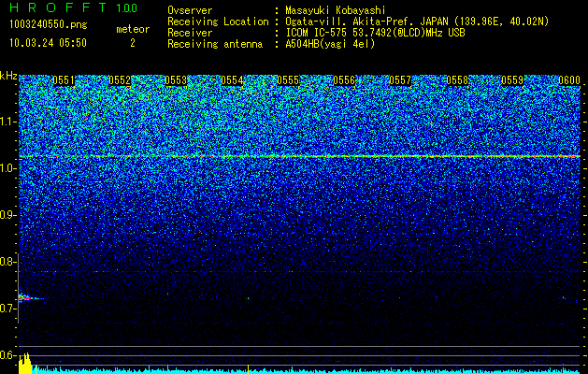
Task: Click the 1.1 kHz axis label
Action: [8, 122]
